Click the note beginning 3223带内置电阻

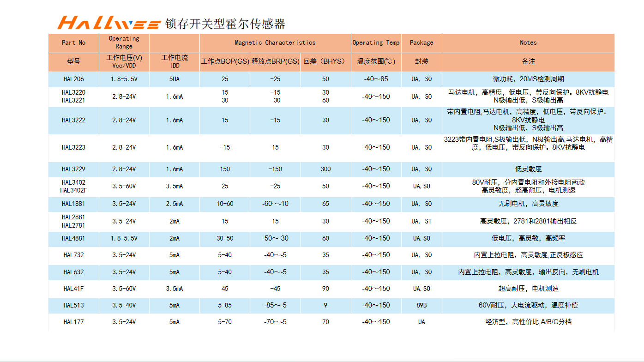pos(528,143)
